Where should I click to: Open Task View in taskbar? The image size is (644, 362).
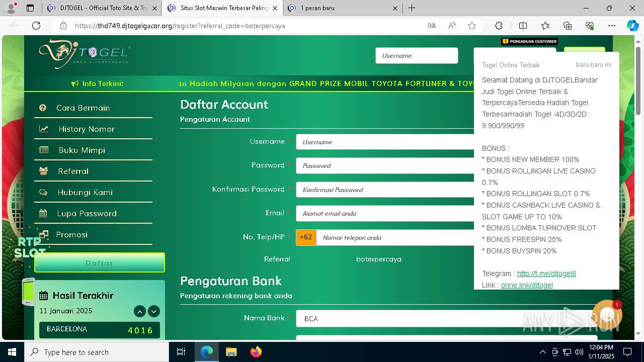(181, 352)
